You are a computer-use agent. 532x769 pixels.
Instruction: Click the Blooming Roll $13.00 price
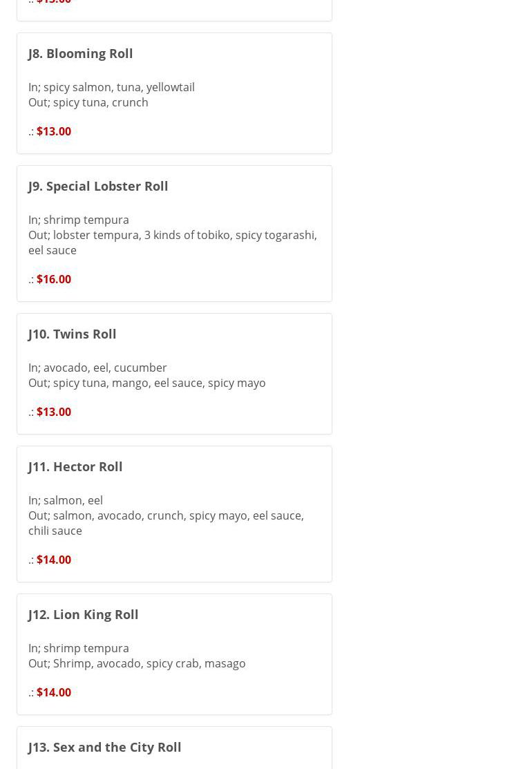(54, 131)
